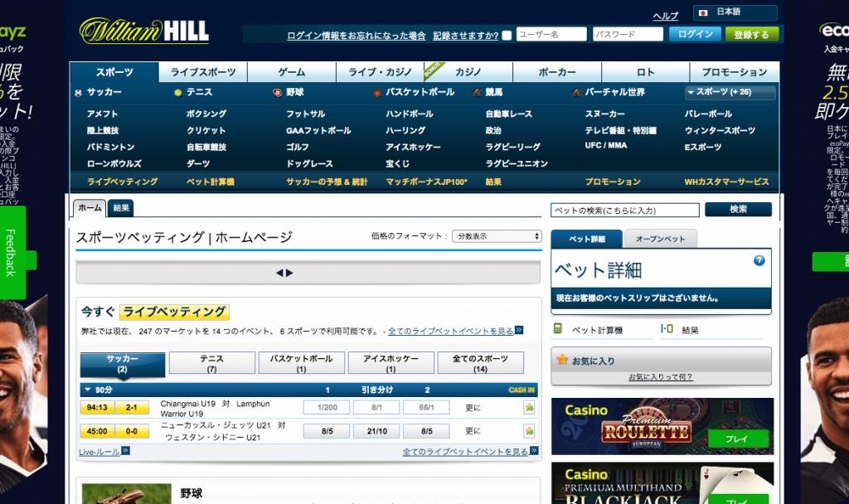The width and height of the screenshot is (849, 504).
Task: Click the ログイン button
Action: pos(696,34)
